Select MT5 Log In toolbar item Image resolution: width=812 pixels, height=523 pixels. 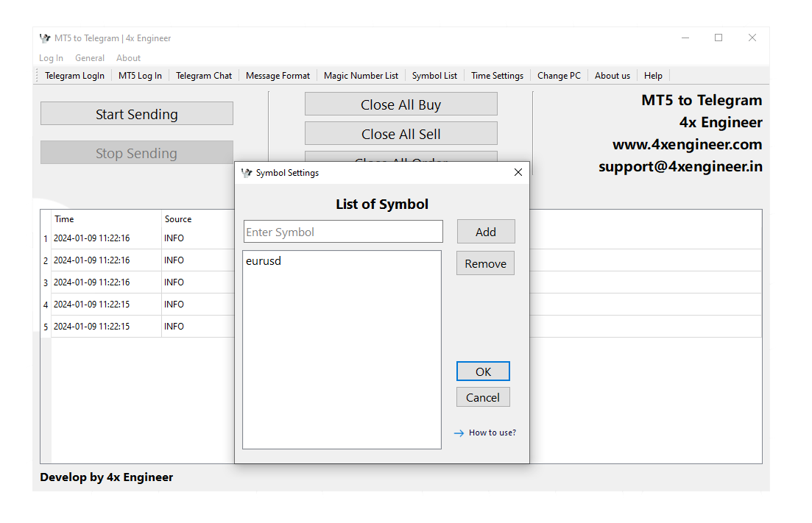(141, 76)
